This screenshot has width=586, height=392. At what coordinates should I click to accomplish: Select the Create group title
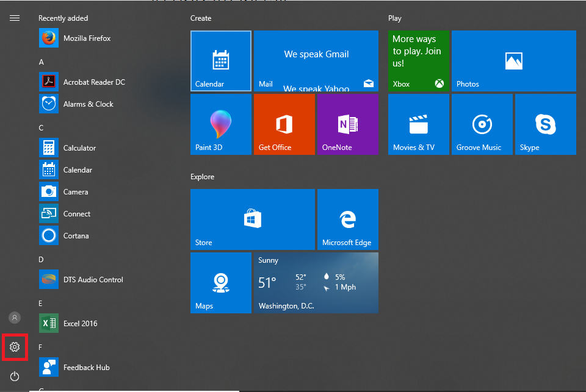click(201, 18)
